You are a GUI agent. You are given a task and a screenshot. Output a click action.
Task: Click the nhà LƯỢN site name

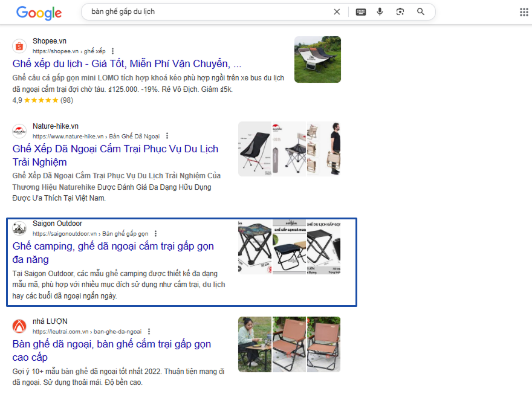(x=50, y=321)
